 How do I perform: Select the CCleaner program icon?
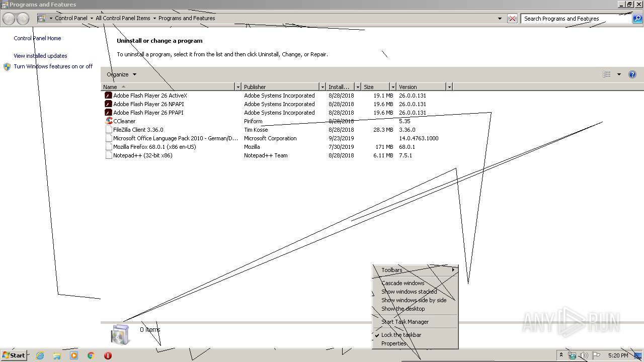109,121
